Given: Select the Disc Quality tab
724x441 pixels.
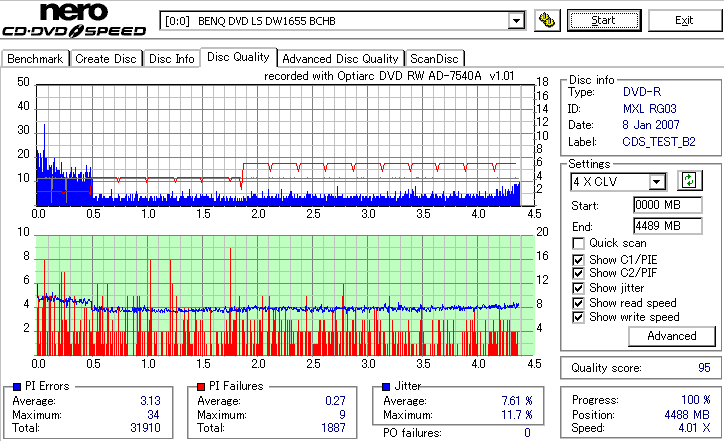Looking at the screenshot, I should pyautogui.click(x=238, y=57).
